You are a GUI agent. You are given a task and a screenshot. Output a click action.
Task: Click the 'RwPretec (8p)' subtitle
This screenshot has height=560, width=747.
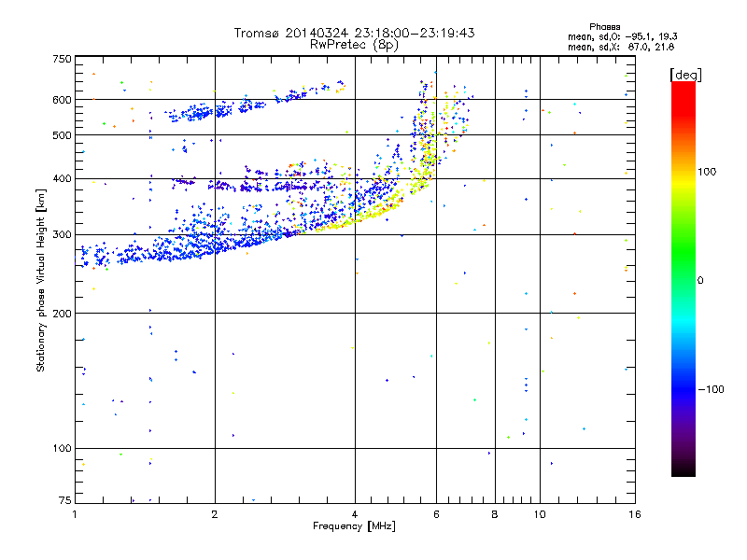(354, 45)
